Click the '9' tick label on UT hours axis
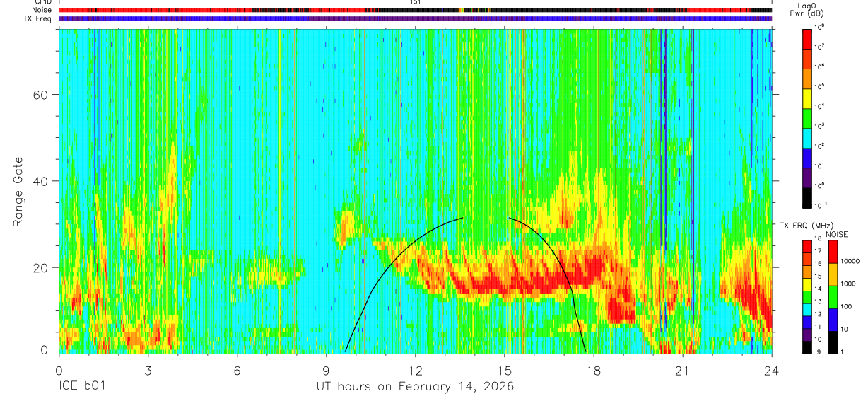 pyautogui.click(x=327, y=371)
